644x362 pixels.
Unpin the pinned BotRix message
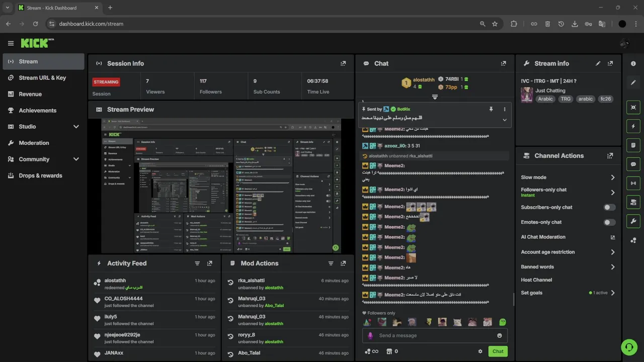point(491,109)
